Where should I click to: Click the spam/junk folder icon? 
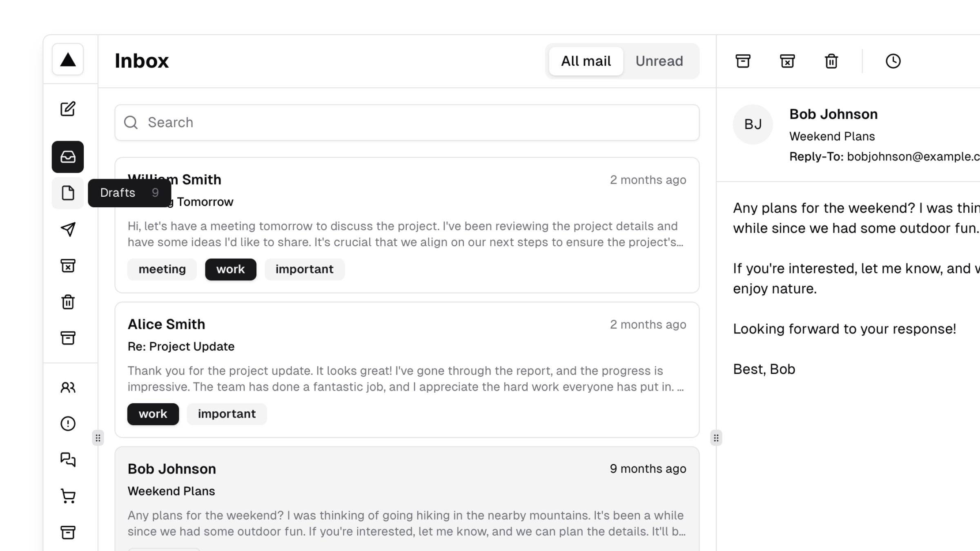point(67,266)
